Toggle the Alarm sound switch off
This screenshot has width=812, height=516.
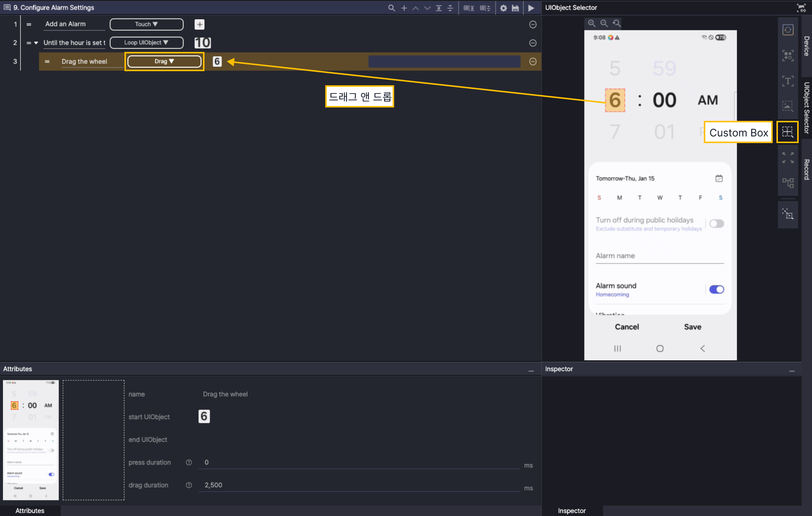(x=716, y=290)
